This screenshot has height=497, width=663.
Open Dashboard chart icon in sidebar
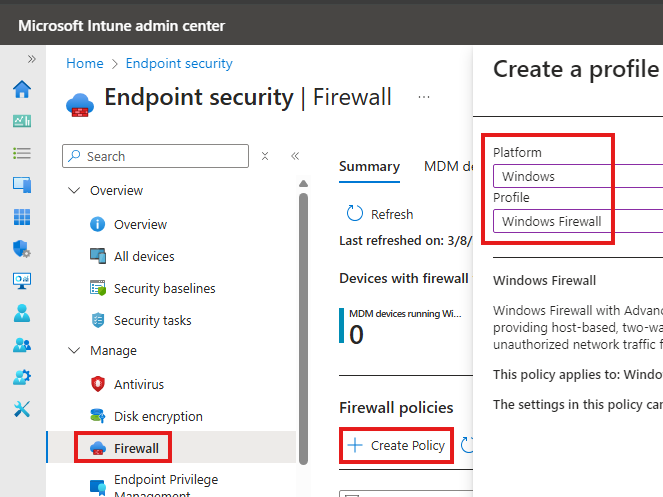pos(22,121)
